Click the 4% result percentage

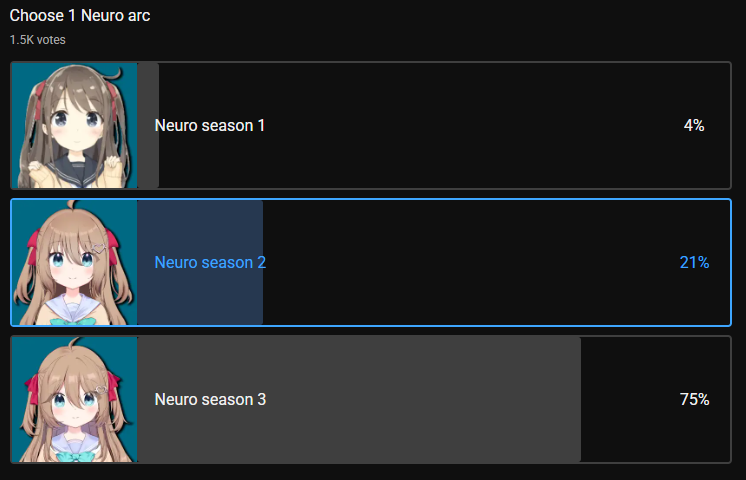click(x=694, y=126)
